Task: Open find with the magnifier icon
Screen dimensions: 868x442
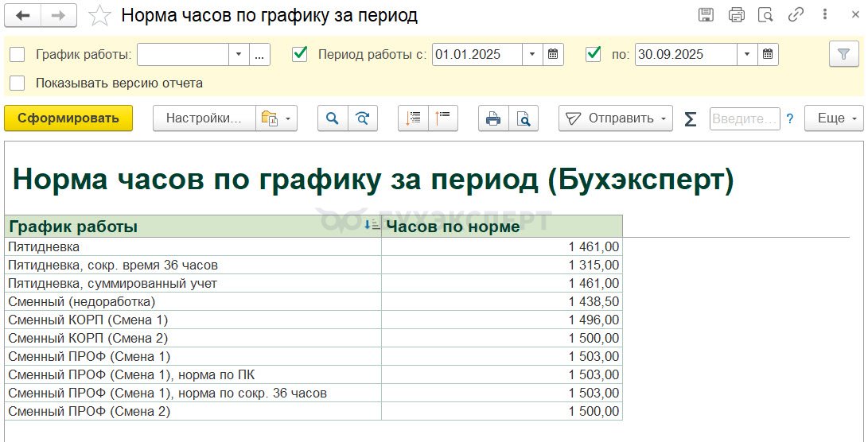Action: click(332, 118)
